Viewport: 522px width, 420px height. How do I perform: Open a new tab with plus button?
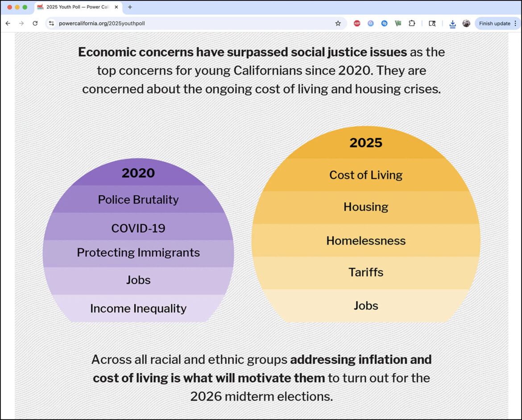coord(130,7)
